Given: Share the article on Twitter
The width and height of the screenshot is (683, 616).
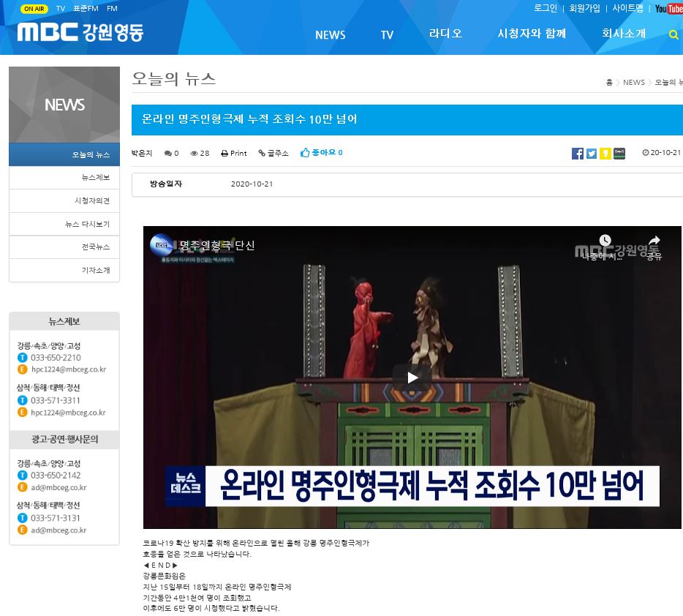Looking at the screenshot, I should click(591, 154).
